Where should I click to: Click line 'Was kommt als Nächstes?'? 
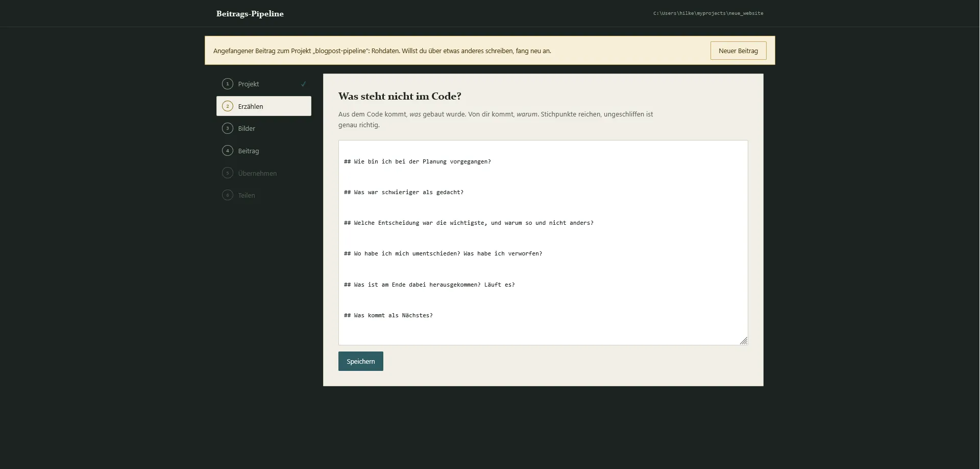388,315
